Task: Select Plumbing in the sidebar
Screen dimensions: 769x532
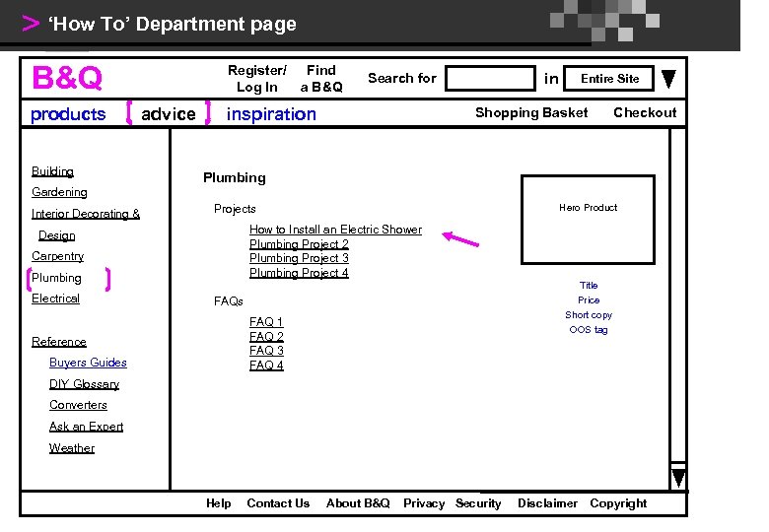Action: (x=56, y=278)
